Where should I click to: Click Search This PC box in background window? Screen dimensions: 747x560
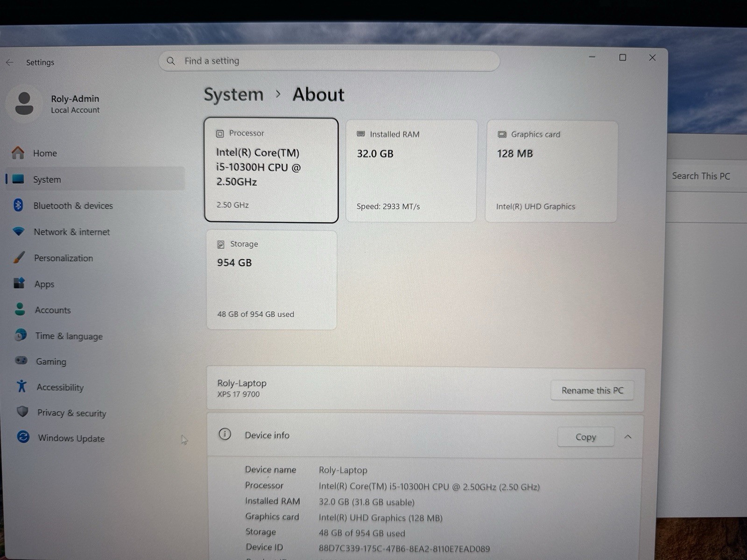706,176
